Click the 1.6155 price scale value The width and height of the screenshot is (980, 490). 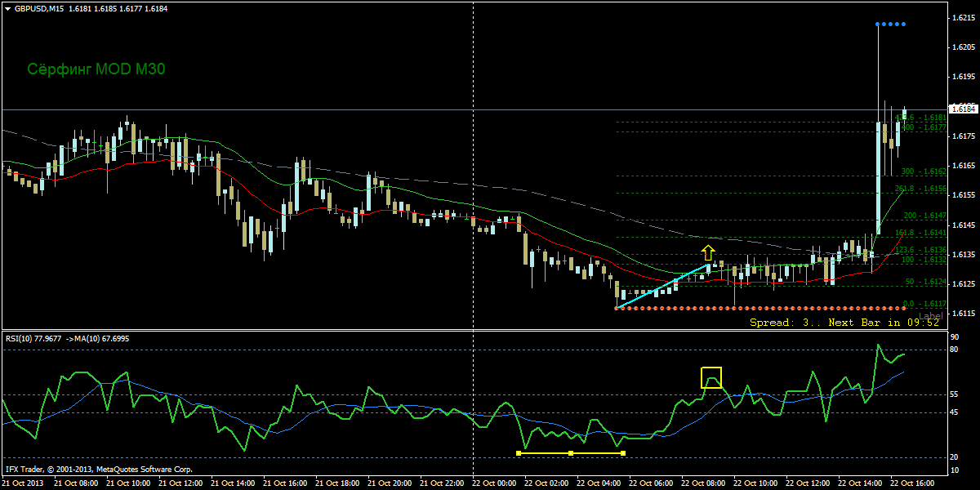(962, 195)
